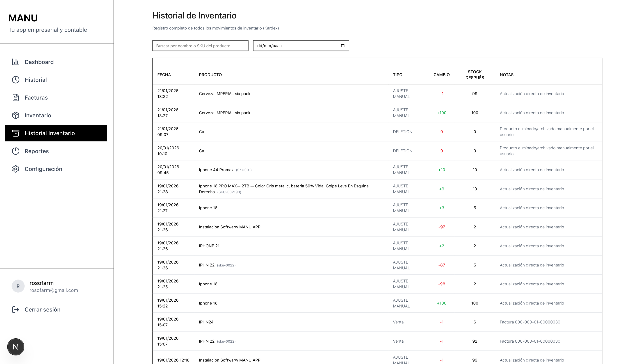Image resolution: width=630 pixels, height=364 pixels.
Task: Select the Historial Inventario archive icon
Action: pyautogui.click(x=16, y=133)
